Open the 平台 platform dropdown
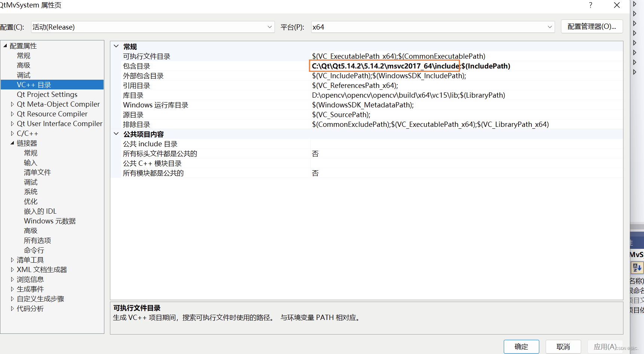This screenshot has width=644, height=354. 433,27
